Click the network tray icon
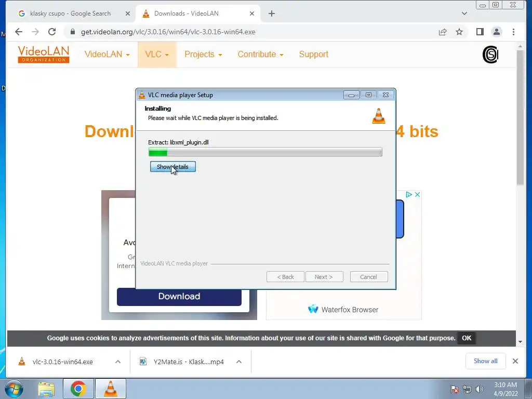This screenshot has width=532, height=399. point(467,389)
